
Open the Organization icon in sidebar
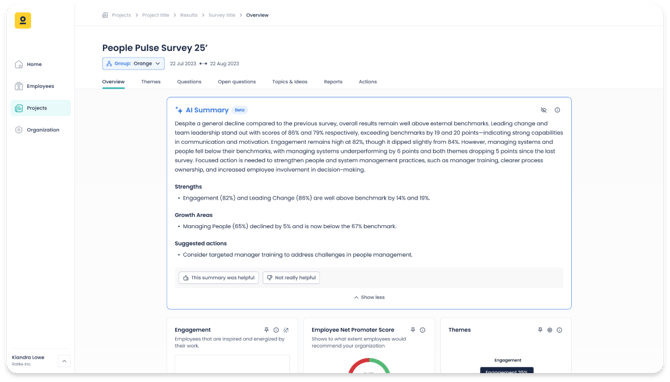[x=19, y=130]
